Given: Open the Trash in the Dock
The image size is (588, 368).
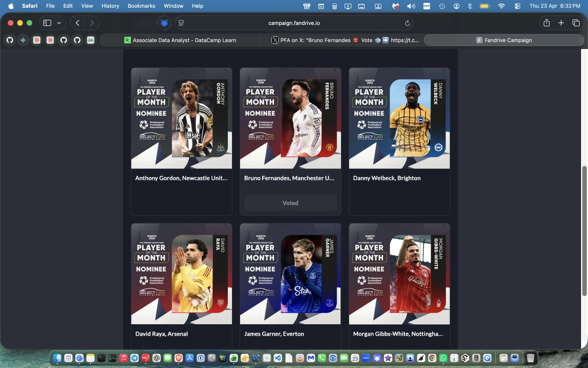Looking at the screenshot, I should point(530,358).
